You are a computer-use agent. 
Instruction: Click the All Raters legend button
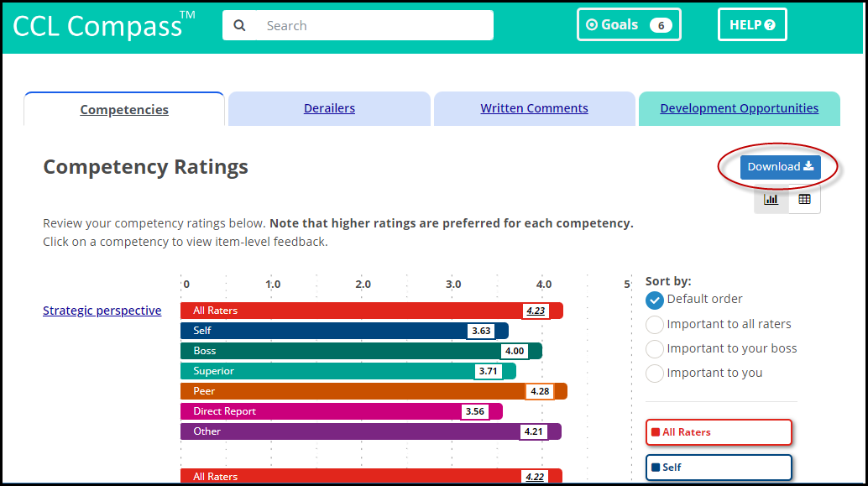tap(719, 431)
